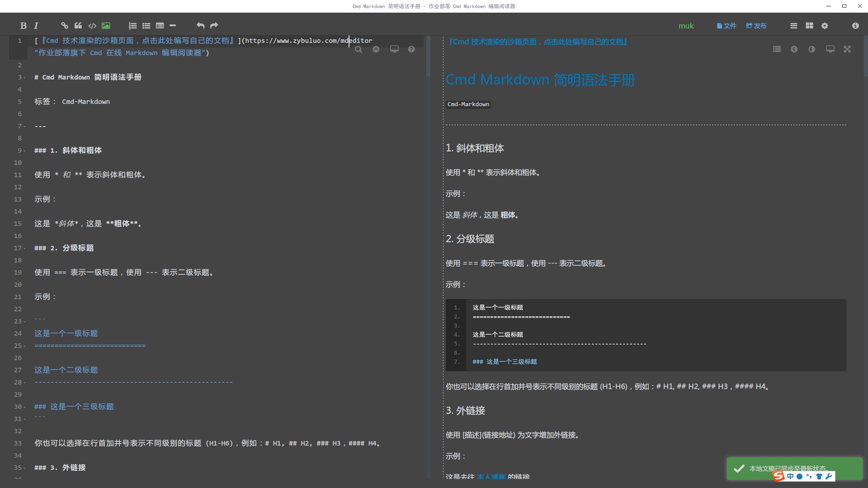Show table of contents in preview pane
Image resolution: width=868 pixels, height=488 pixels.
[x=777, y=49]
